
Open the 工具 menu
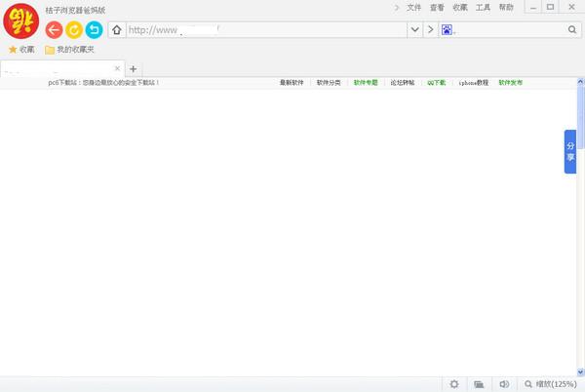pyautogui.click(x=483, y=7)
